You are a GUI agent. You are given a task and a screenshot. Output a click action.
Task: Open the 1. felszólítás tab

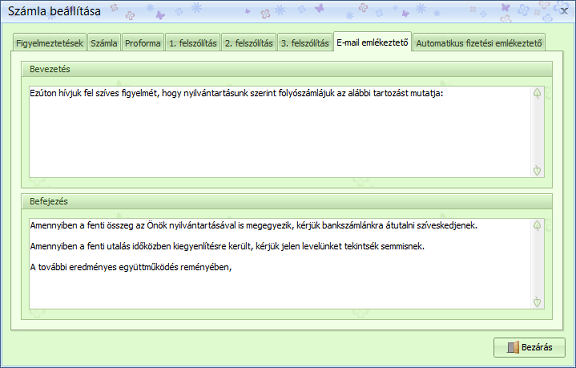coord(193,43)
